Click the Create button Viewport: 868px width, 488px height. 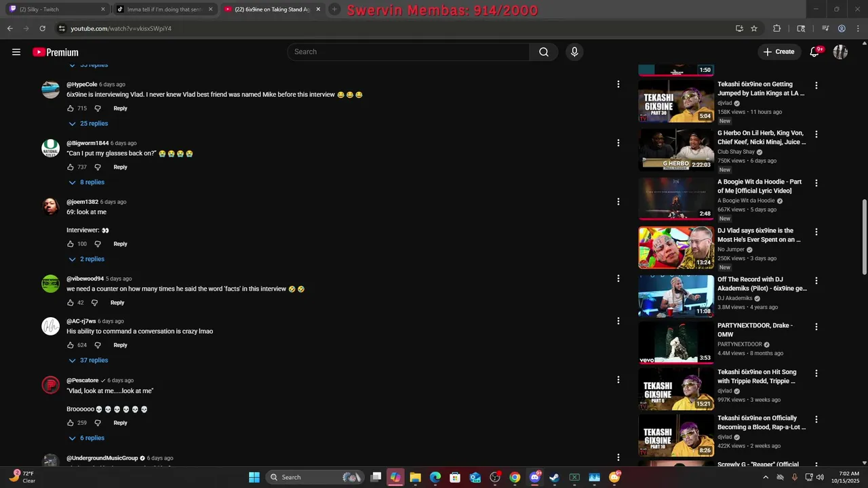pos(778,52)
